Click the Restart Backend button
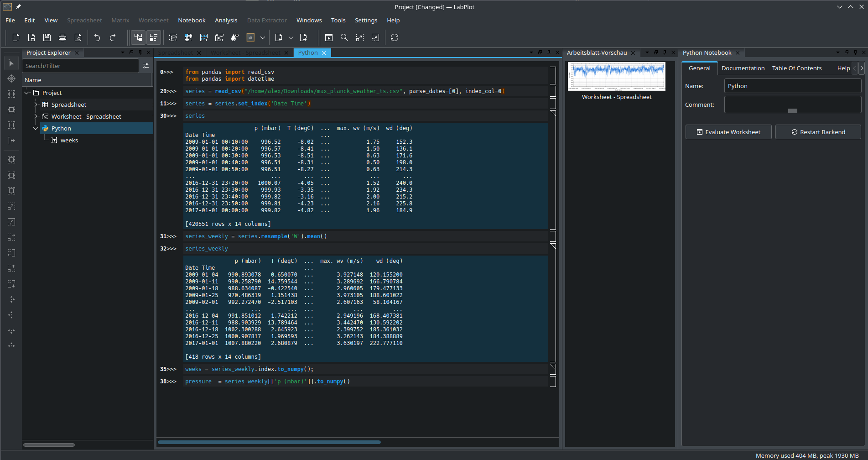Viewport: 868px width, 460px height. (x=818, y=132)
